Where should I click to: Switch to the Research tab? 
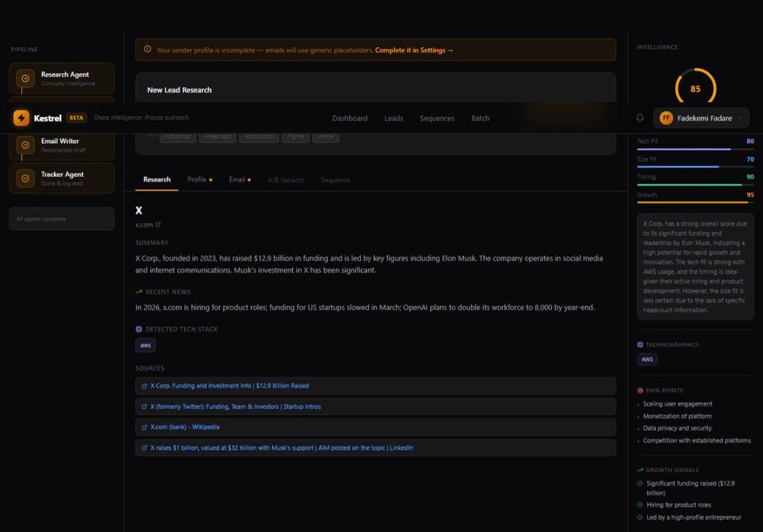(157, 180)
